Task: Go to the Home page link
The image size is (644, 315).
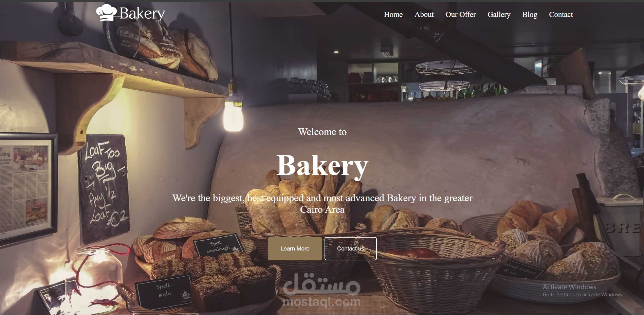Action: (x=393, y=15)
